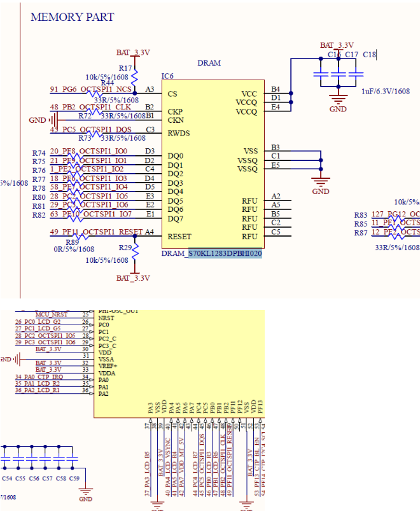The height and width of the screenshot is (511, 420).
Task: Click RFU pin number C2
Action: (x=276, y=223)
